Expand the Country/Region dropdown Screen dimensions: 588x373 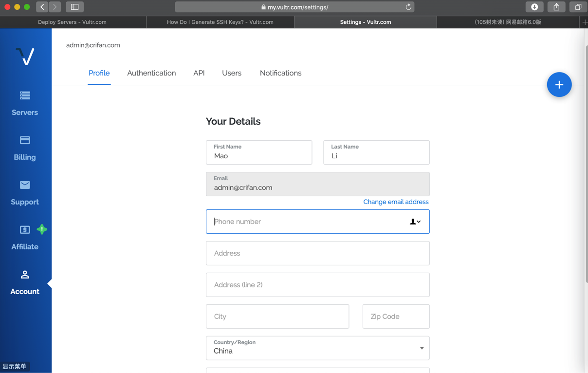(422, 348)
